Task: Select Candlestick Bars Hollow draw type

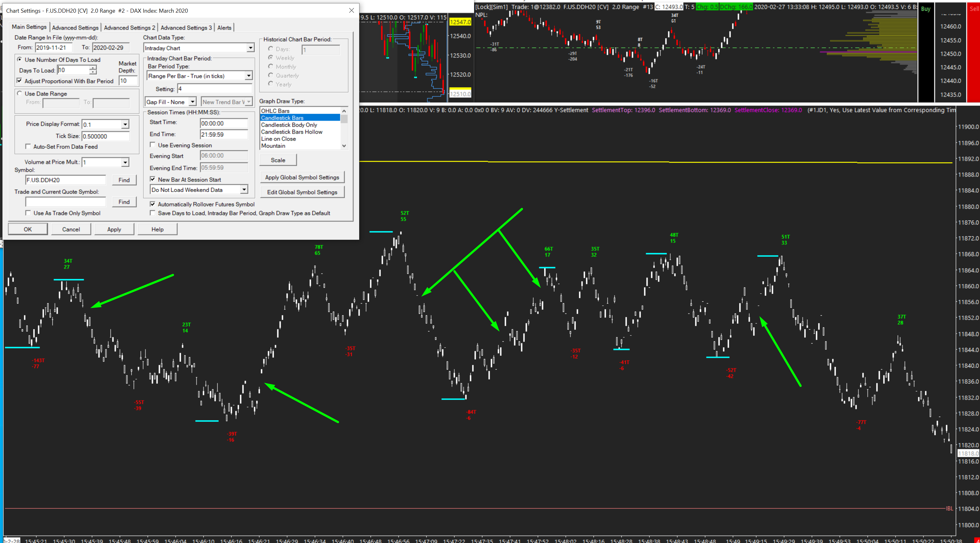Action: pos(291,132)
